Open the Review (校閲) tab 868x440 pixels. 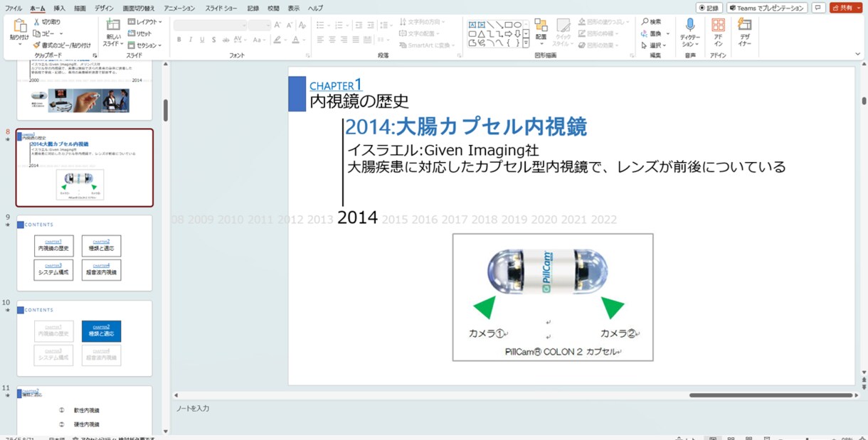(273, 8)
